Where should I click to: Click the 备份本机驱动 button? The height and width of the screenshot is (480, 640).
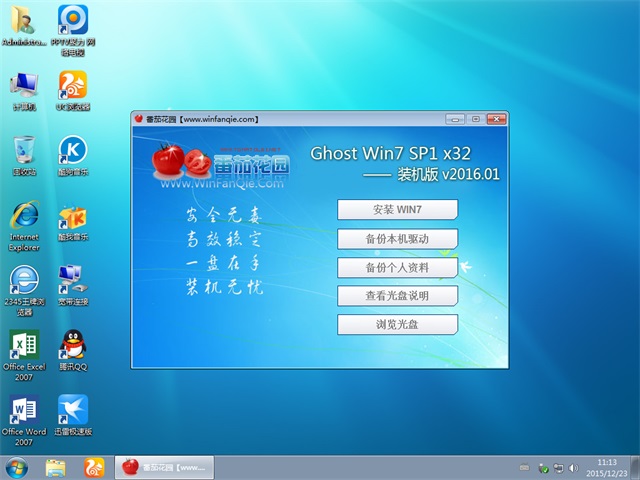[x=397, y=238]
